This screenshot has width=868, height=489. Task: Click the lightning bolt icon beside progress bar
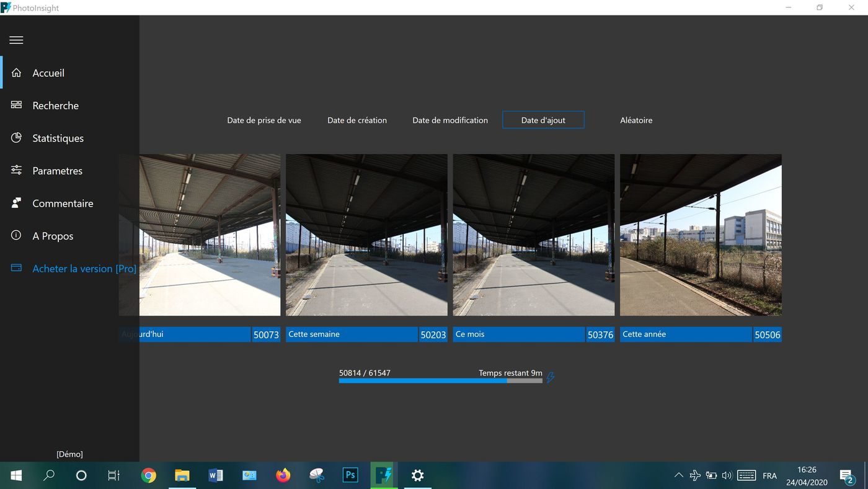click(x=550, y=376)
